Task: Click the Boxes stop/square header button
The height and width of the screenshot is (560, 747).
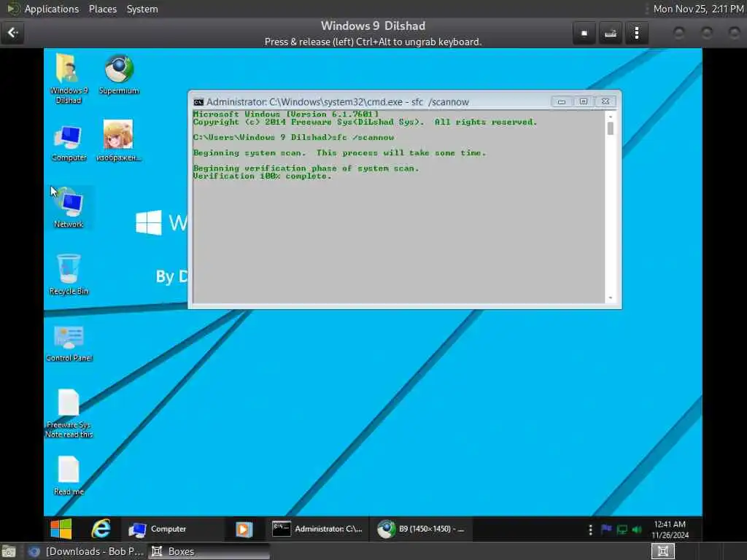Action: click(x=584, y=33)
